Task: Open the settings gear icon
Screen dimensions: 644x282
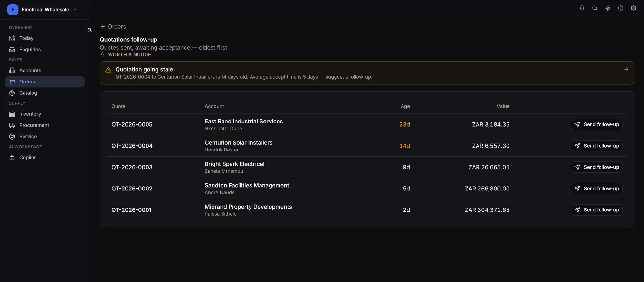Action: 633,8
